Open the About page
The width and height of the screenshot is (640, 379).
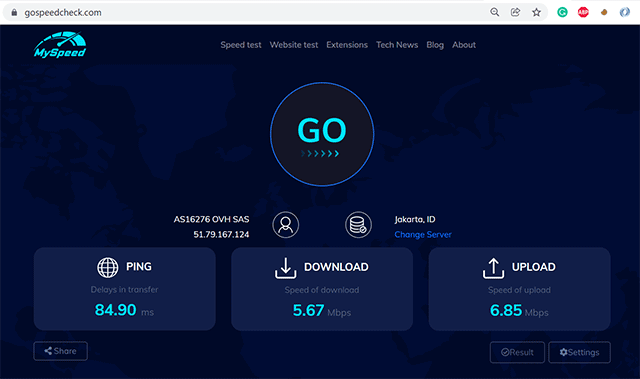(464, 45)
